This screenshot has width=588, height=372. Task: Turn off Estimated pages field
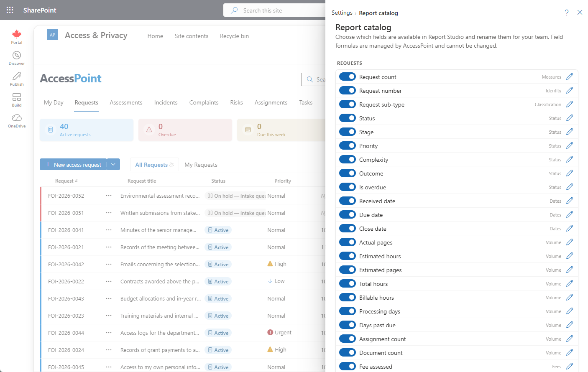tap(348, 270)
